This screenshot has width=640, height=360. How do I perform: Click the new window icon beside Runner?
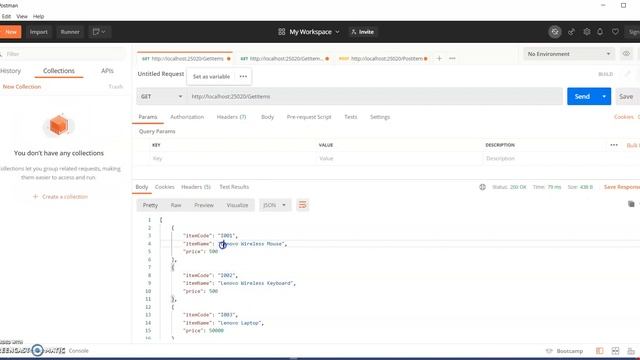point(96,32)
